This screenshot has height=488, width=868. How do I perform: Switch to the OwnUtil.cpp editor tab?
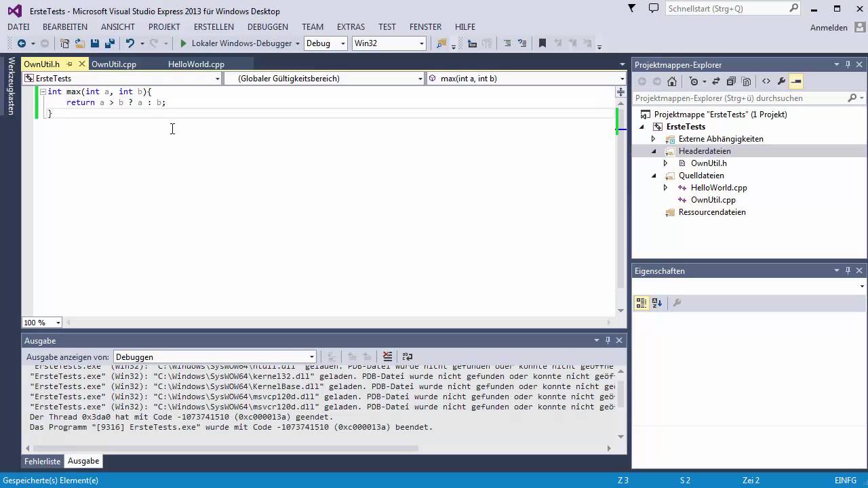[x=114, y=64]
